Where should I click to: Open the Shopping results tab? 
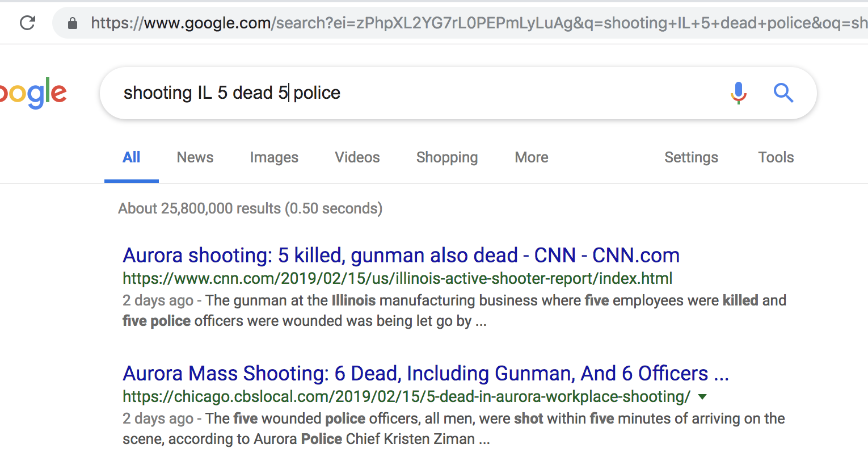point(447,157)
